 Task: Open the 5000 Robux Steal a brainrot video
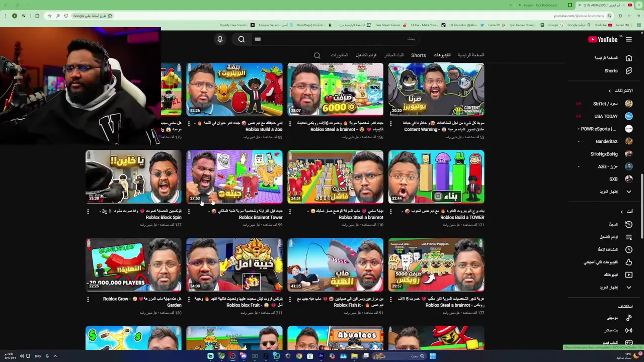pos(436,265)
